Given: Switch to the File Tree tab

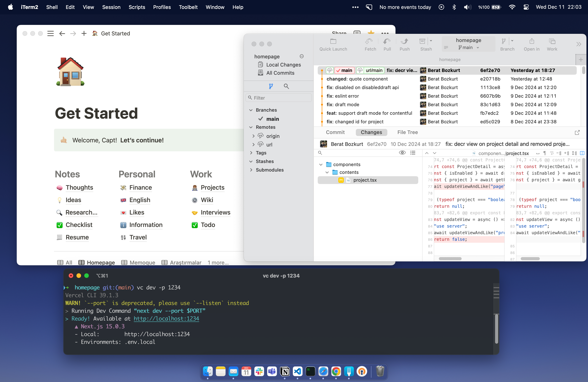Looking at the screenshot, I should coord(407,132).
